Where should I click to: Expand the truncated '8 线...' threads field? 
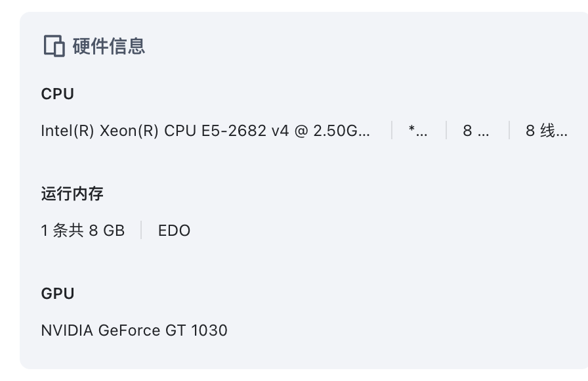tap(547, 131)
